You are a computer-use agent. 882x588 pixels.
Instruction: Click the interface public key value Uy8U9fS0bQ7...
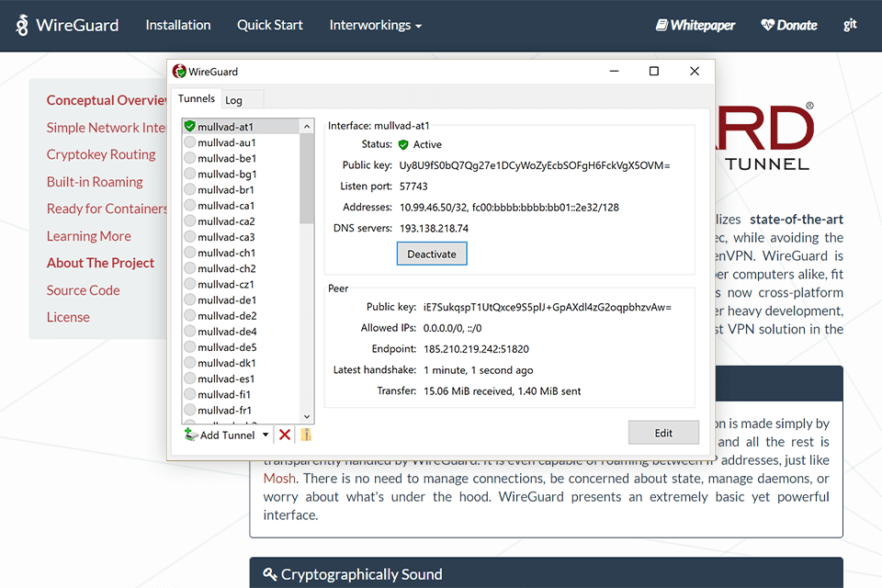[535, 165]
